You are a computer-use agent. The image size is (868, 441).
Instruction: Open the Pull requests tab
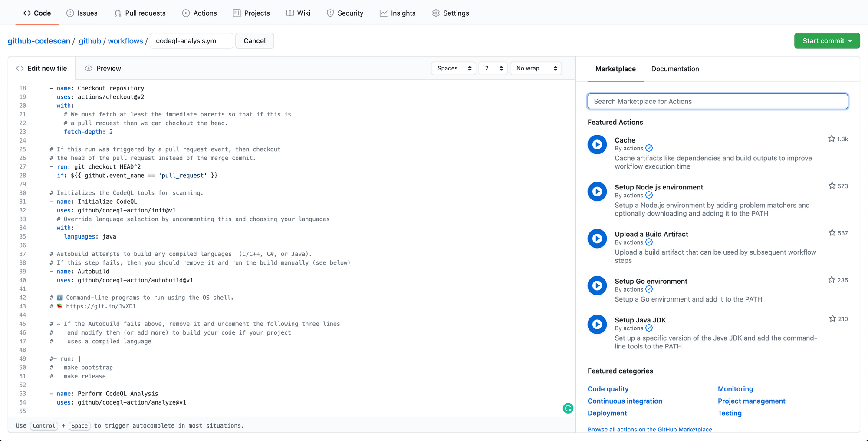pyautogui.click(x=140, y=13)
